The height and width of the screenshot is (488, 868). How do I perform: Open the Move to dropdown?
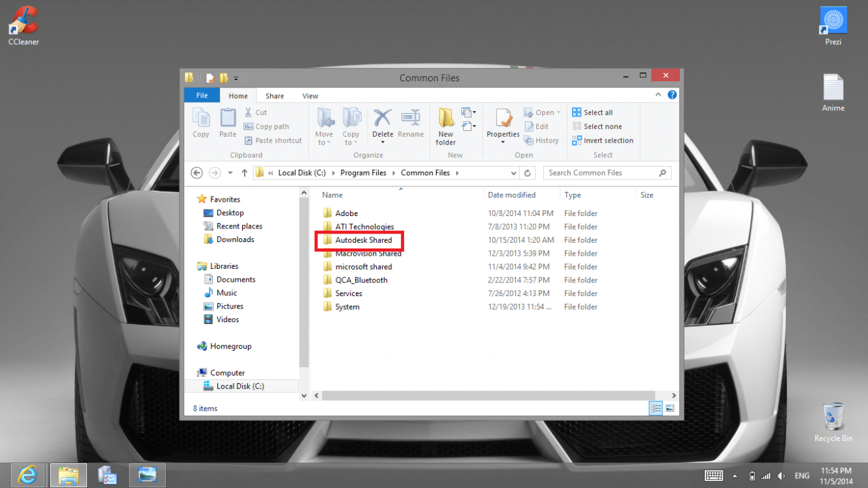click(325, 127)
